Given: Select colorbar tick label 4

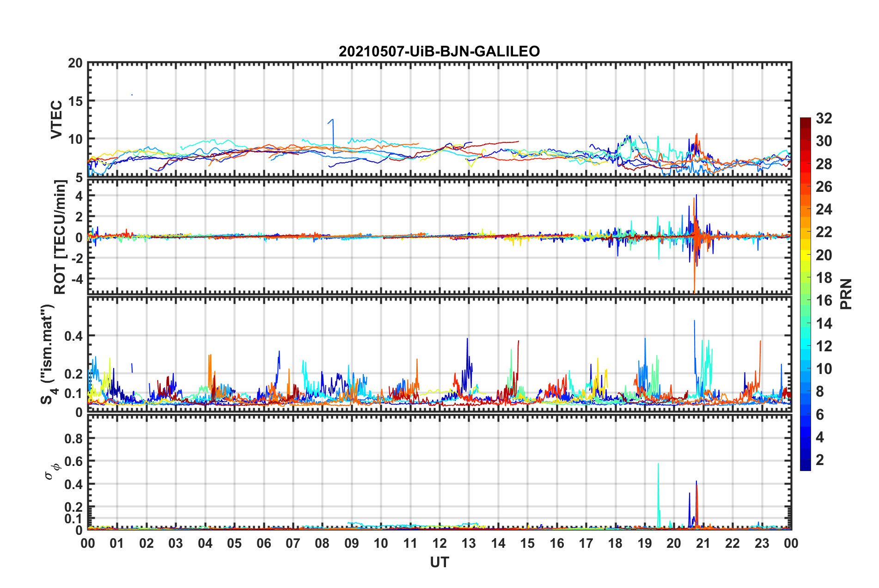Looking at the screenshot, I should coord(820,437).
